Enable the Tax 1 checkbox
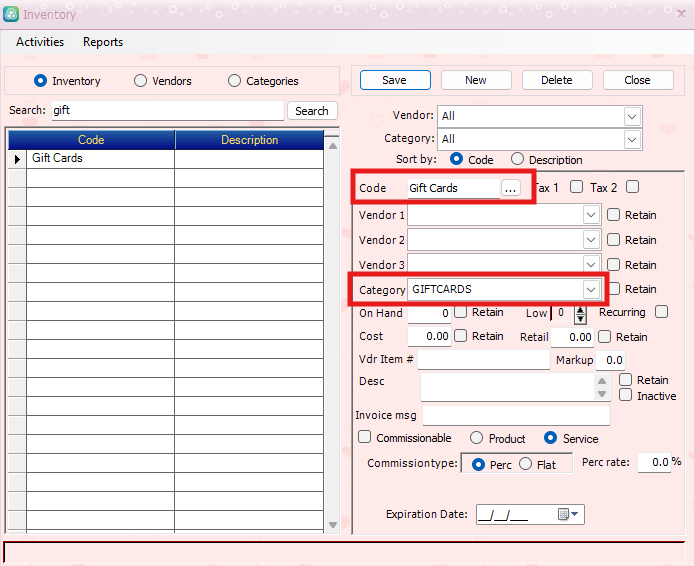This screenshot has width=695, height=566. [576, 187]
